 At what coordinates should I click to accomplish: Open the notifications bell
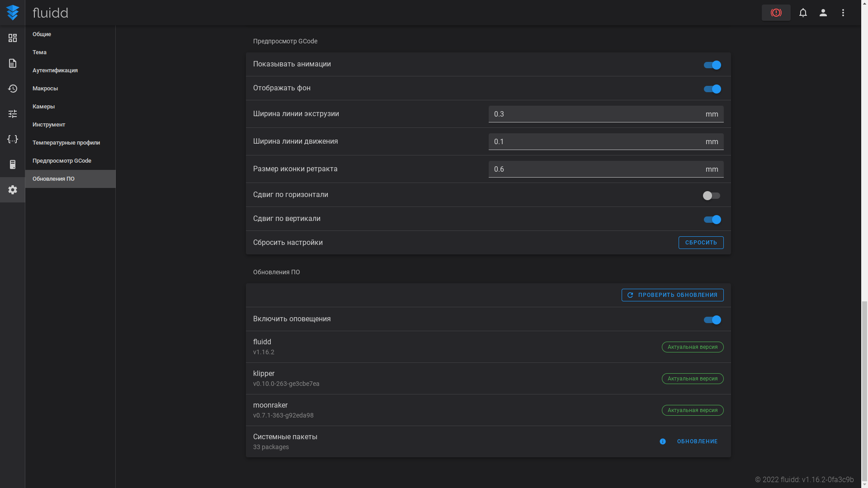[803, 13]
